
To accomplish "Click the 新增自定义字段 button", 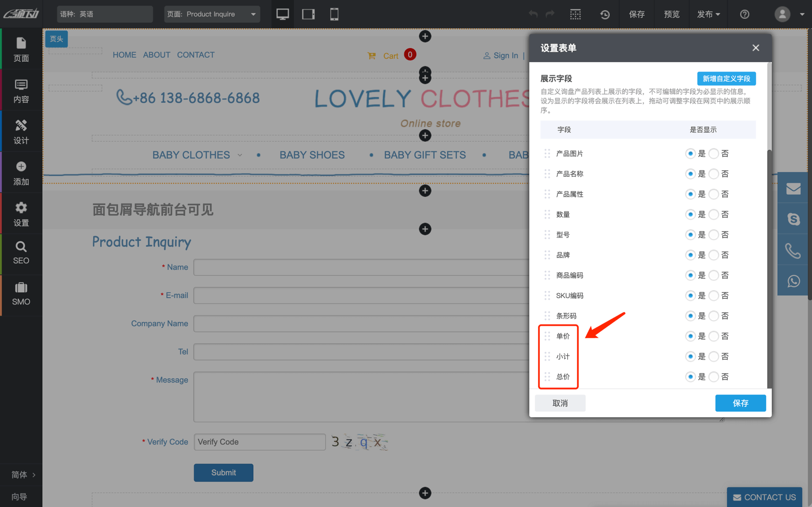I will (x=726, y=78).
